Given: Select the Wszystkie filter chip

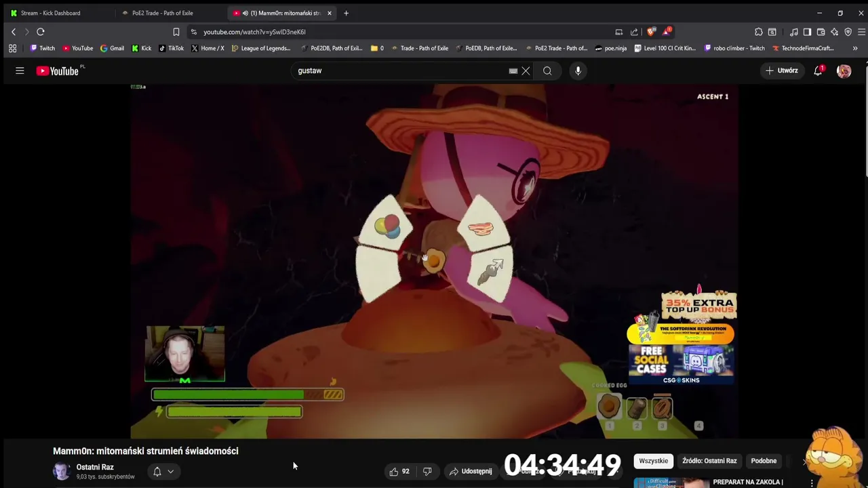Looking at the screenshot, I should [x=654, y=461].
